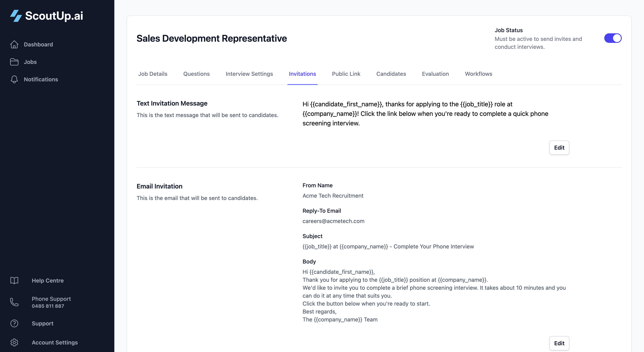The image size is (644, 352).
Task: Select the Interview Settings tab
Action: [249, 74]
